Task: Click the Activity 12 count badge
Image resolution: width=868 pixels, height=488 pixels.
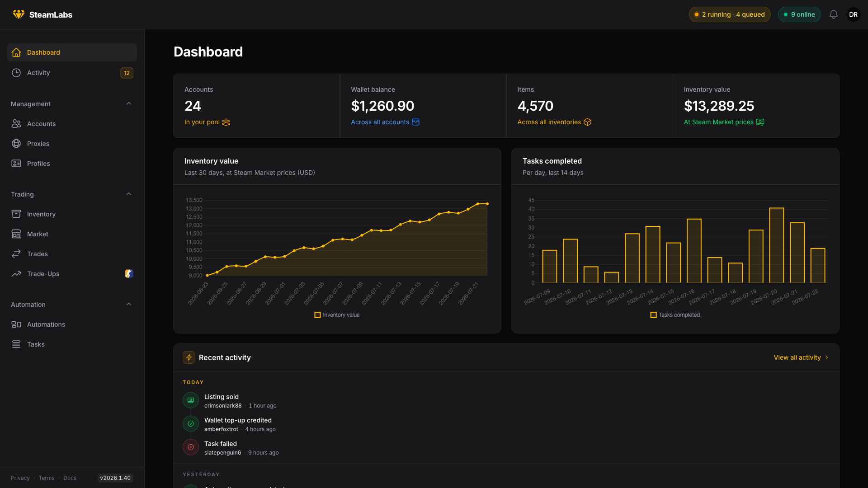Action: pos(127,73)
